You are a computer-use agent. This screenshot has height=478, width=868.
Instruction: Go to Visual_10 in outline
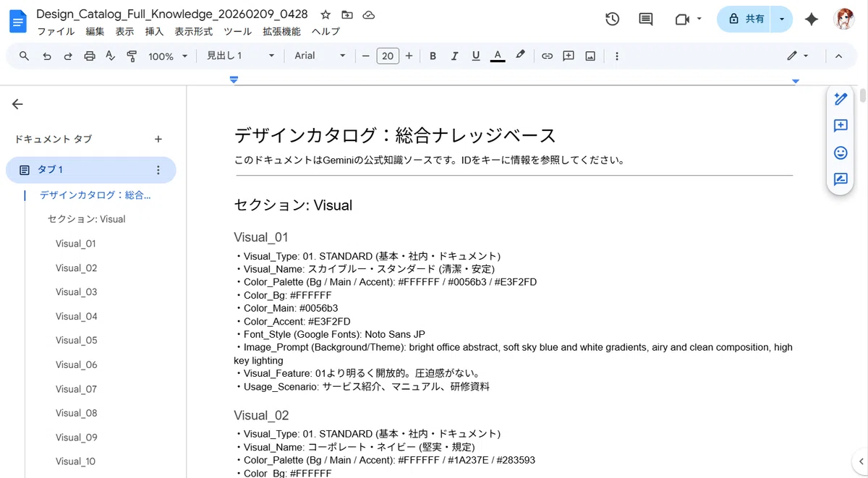click(75, 461)
